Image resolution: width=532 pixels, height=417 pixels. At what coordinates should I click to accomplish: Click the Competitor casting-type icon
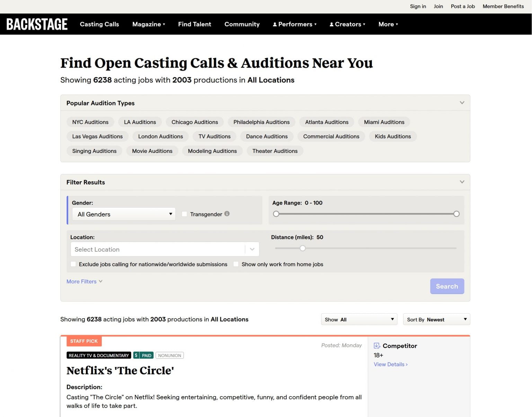click(x=377, y=345)
